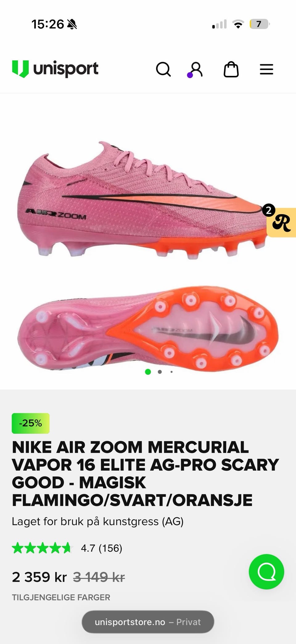Tap the sole-view boot image
This screenshot has height=644, width=296.
tap(148, 327)
